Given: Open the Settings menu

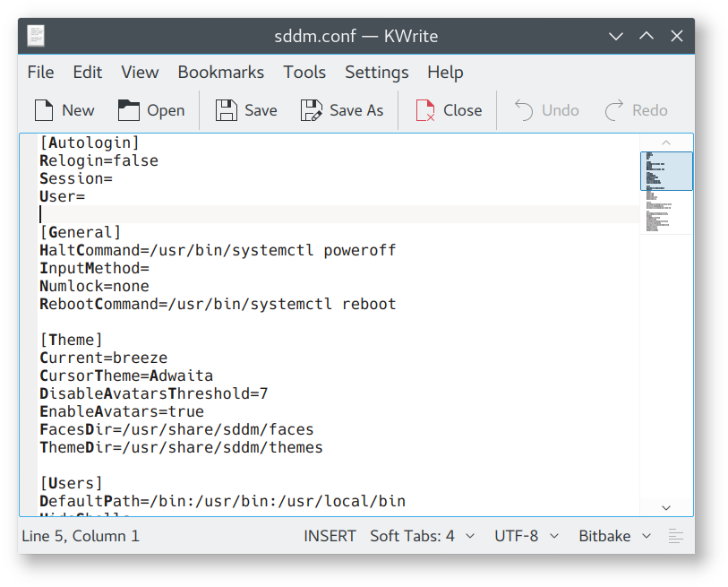Looking at the screenshot, I should (x=376, y=72).
